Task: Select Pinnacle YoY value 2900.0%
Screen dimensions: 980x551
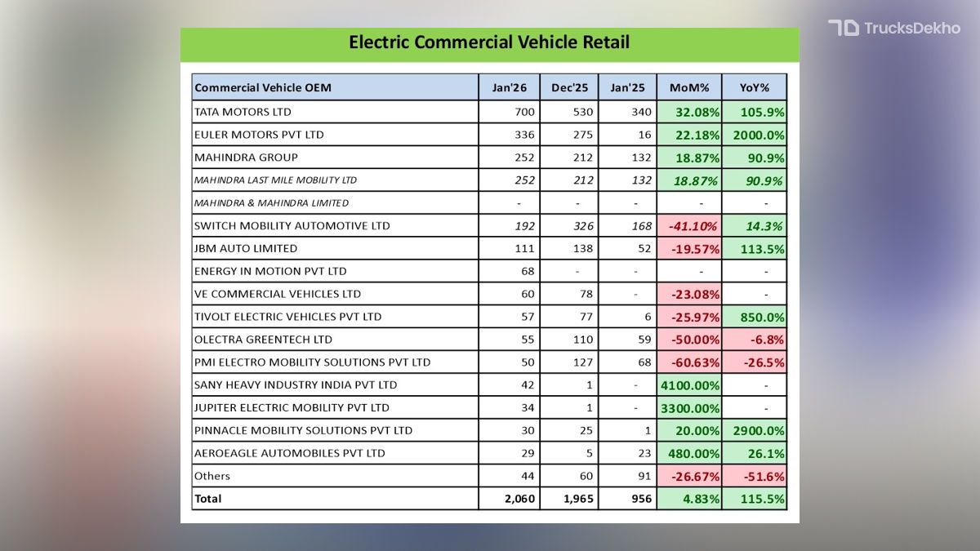Action: pyautogui.click(x=760, y=431)
